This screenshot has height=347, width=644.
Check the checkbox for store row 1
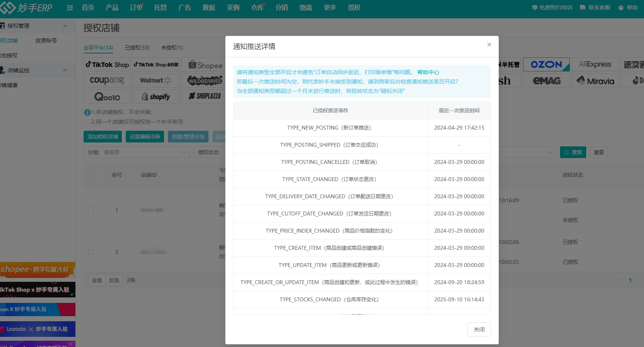point(91,210)
